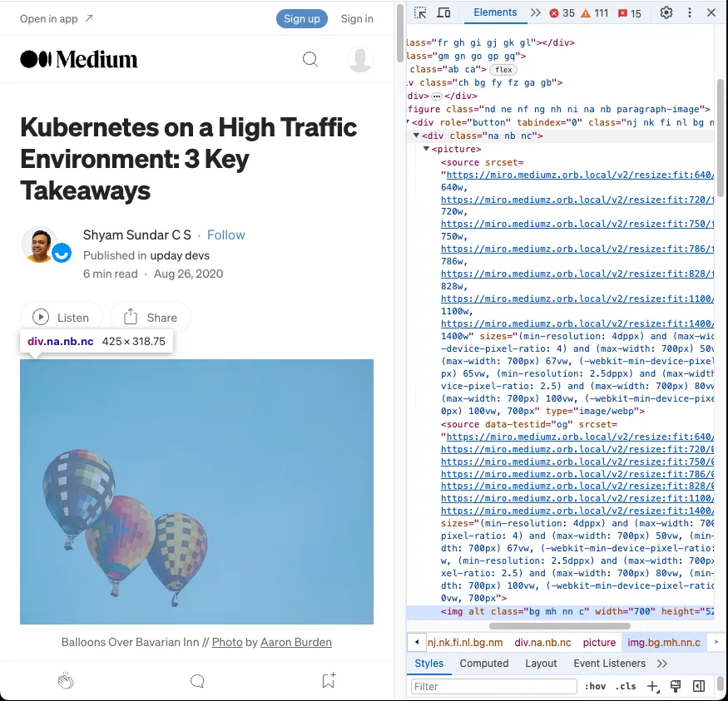Screen dimensions: 728x701
Task: Collapse the div class "na nb nc" node
Action: [417, 136]
